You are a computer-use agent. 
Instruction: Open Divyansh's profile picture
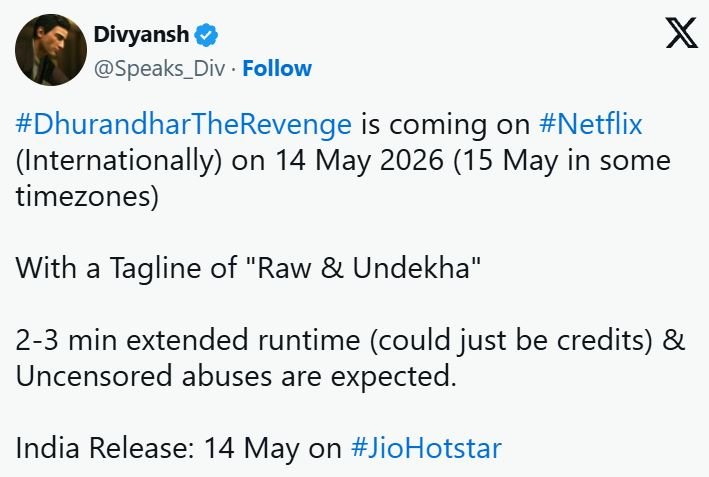(x=51, y=50)
